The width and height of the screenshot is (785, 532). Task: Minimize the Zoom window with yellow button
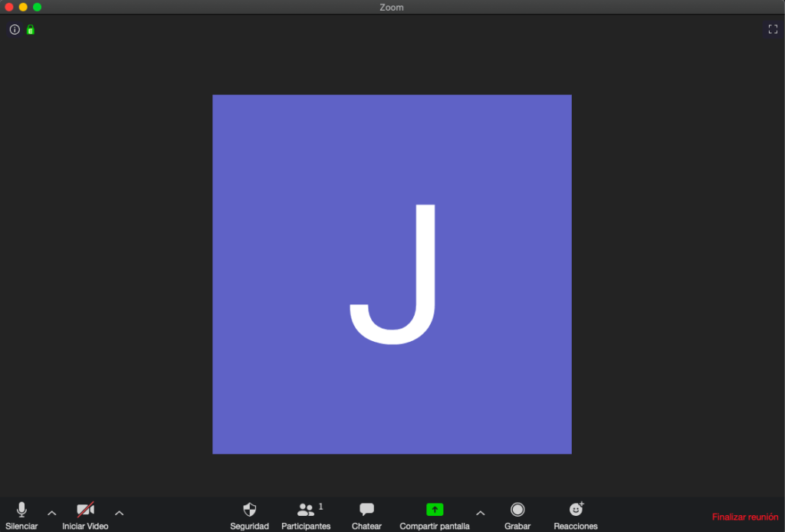point(23,7)
